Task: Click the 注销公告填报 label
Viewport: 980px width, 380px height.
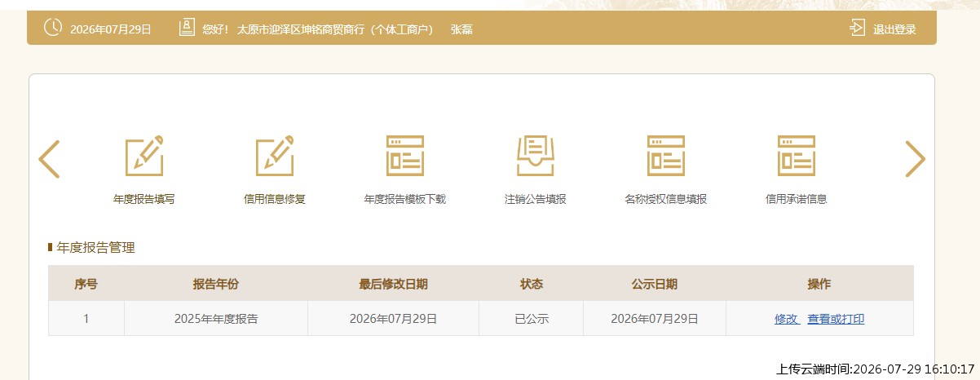Action: pyautogui.click(x=536, y=199)
